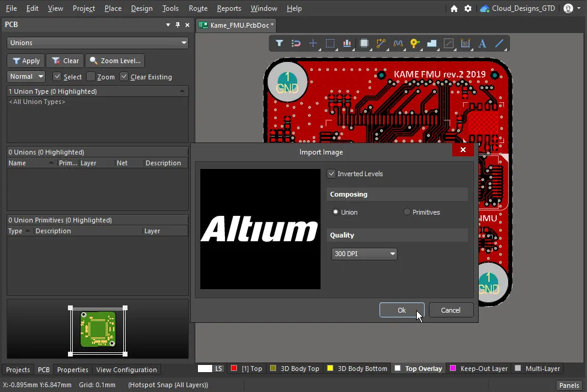This screenshot has width=587, height=392.
Task: Open the settings gear icon
Action: (468, 8)
